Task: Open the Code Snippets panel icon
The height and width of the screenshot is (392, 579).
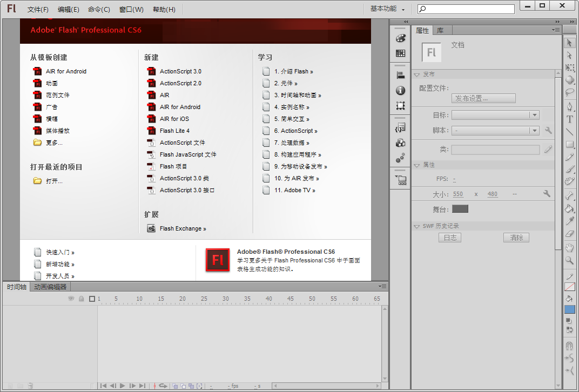Action: click(x=400, y=128)
